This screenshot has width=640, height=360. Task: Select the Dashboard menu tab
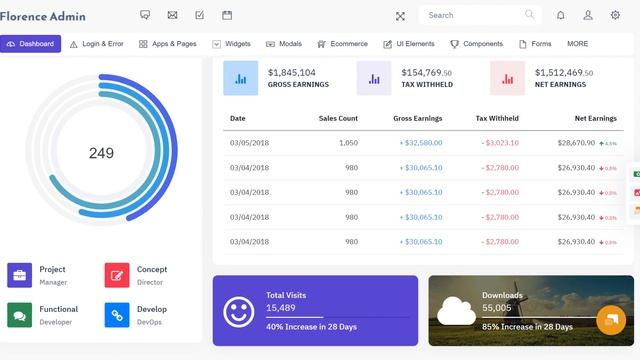tap(31, 44)
